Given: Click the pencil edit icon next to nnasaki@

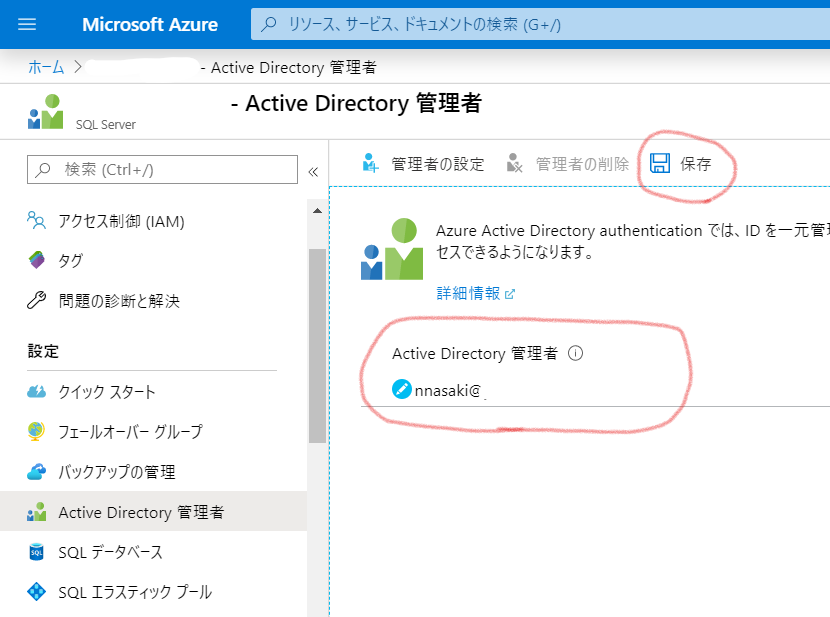Looking at the screenshot, I should [x=402, y=389].
